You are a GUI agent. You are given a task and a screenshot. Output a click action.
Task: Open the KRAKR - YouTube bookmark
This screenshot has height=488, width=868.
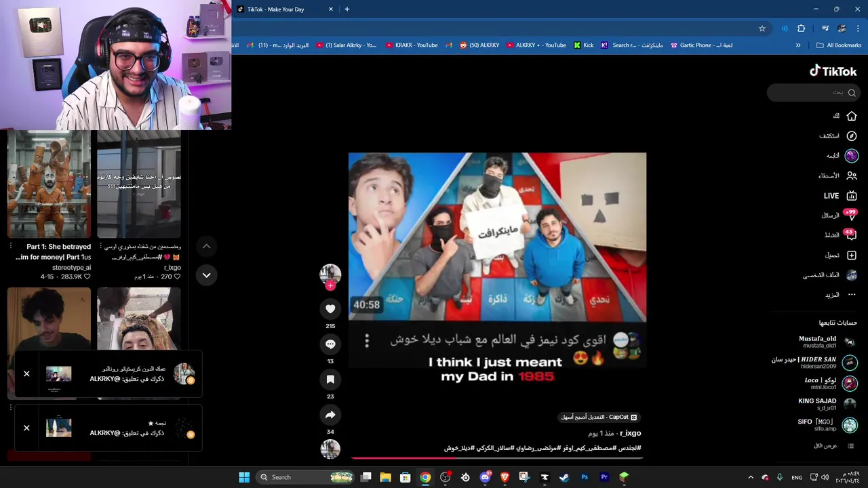(412, 45)
